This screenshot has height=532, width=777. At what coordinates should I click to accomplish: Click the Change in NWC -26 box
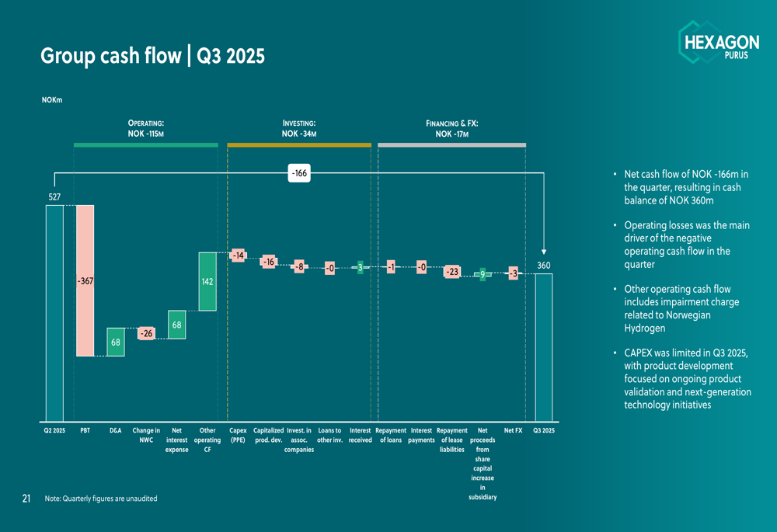pyautogui.click(x=146, y=333)
